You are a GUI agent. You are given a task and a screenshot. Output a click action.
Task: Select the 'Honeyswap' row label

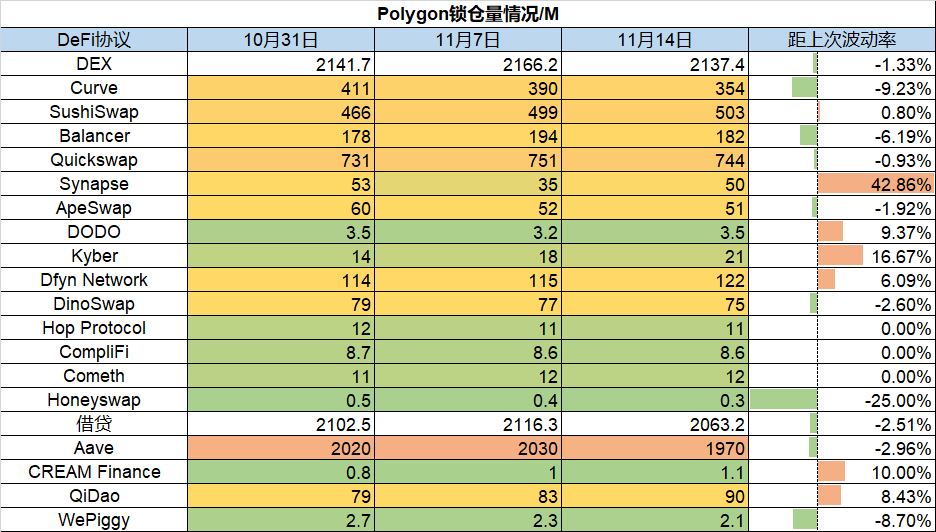pyautogui.click(x=94, y=399)
